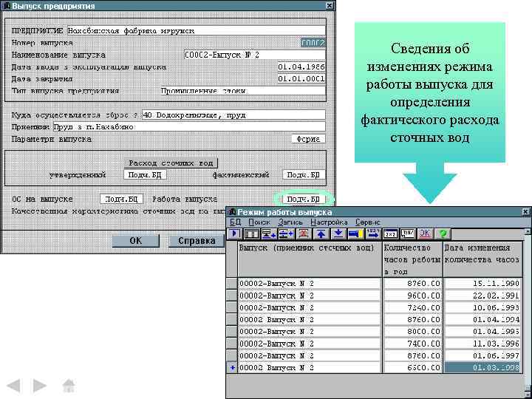Image resolution: width=532 pixels, height=399 pixels.
Task: Click the Форма button for Параметры выпуска
Action: (308, 139)
